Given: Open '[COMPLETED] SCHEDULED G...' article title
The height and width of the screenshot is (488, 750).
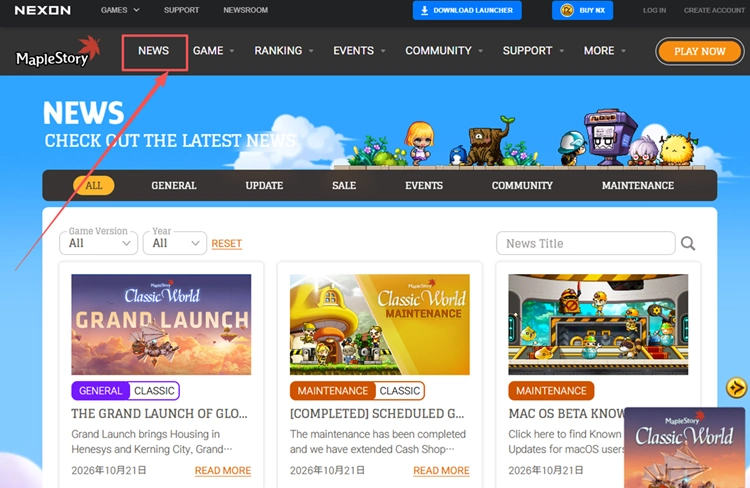Looking at the screenshot, I should click(377, 414).
